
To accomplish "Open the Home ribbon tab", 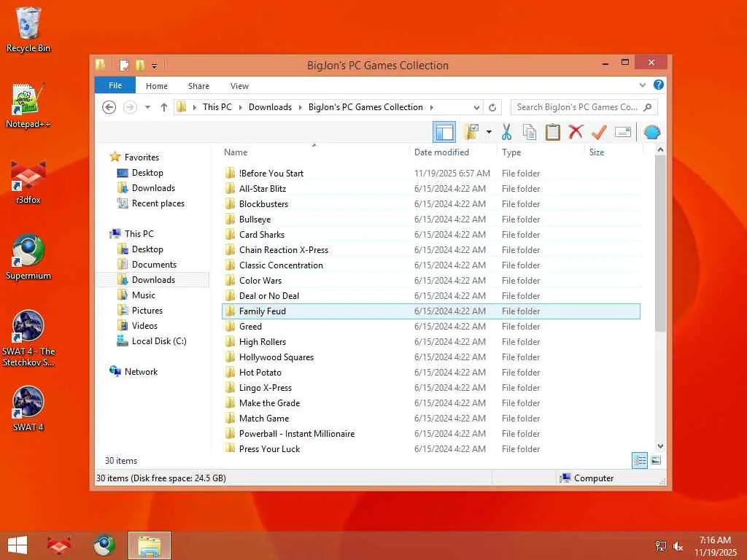I will tap(157, 86).
